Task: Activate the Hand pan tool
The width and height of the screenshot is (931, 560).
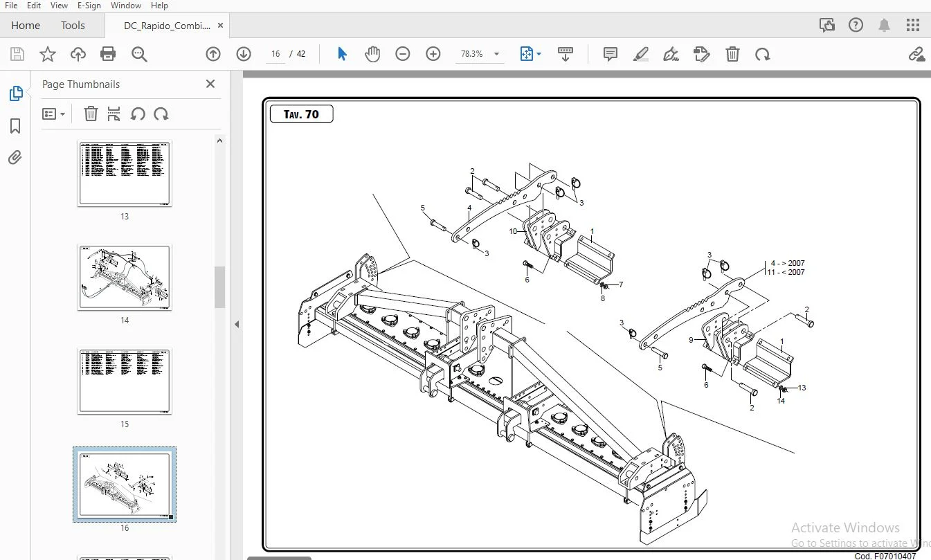Action: (x=372, y=54)
